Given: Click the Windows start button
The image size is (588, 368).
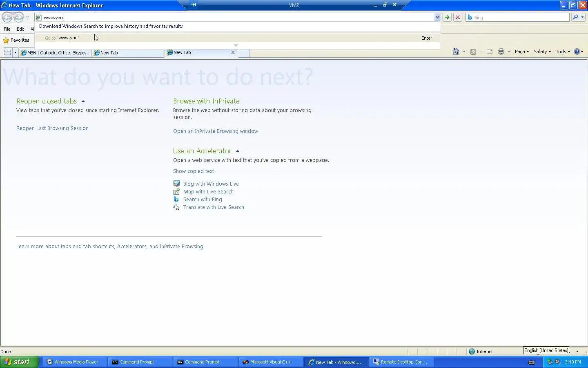Looking at the screenshot, I should tap(19, 362).
